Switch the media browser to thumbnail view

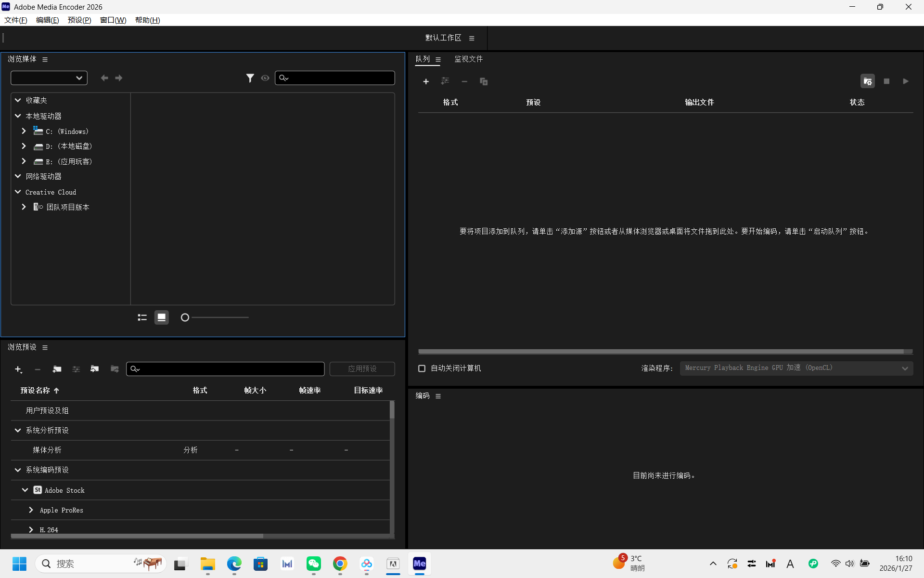coord(161,317)
